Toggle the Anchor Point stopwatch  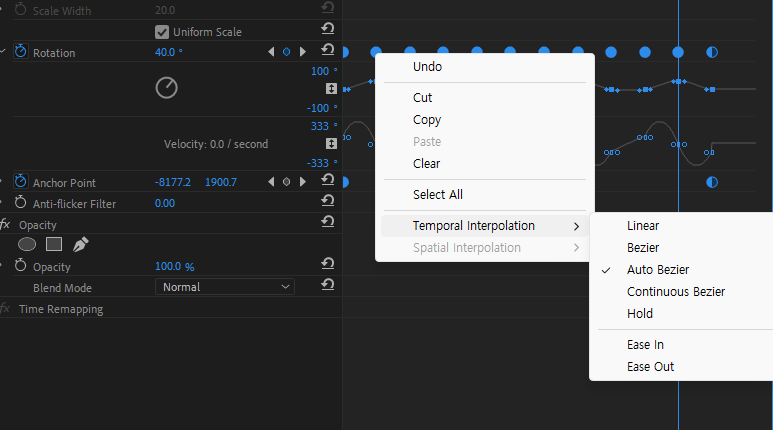21,182
